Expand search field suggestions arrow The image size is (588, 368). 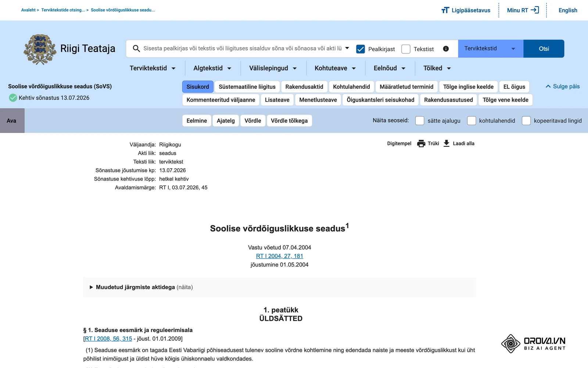(347, 48)
